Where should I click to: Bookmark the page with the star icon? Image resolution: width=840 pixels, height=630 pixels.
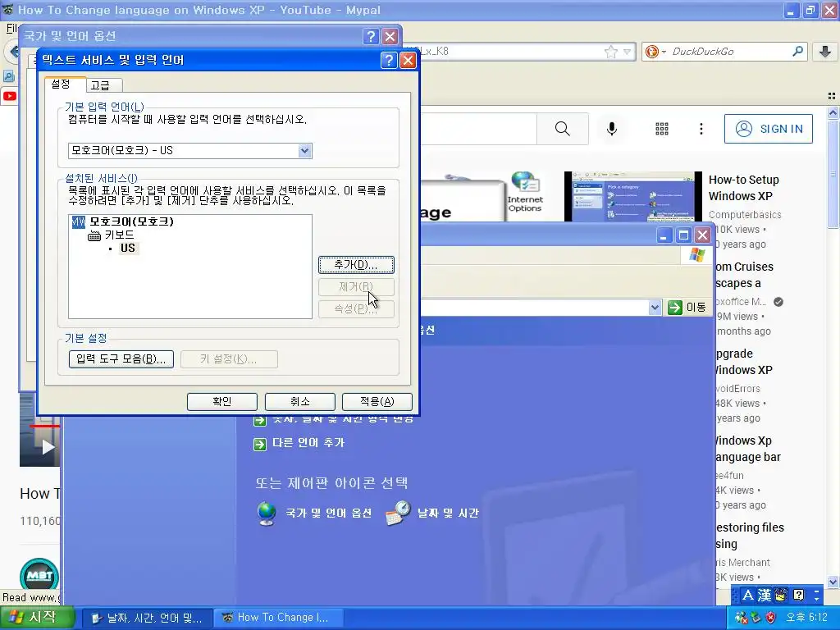610,52
